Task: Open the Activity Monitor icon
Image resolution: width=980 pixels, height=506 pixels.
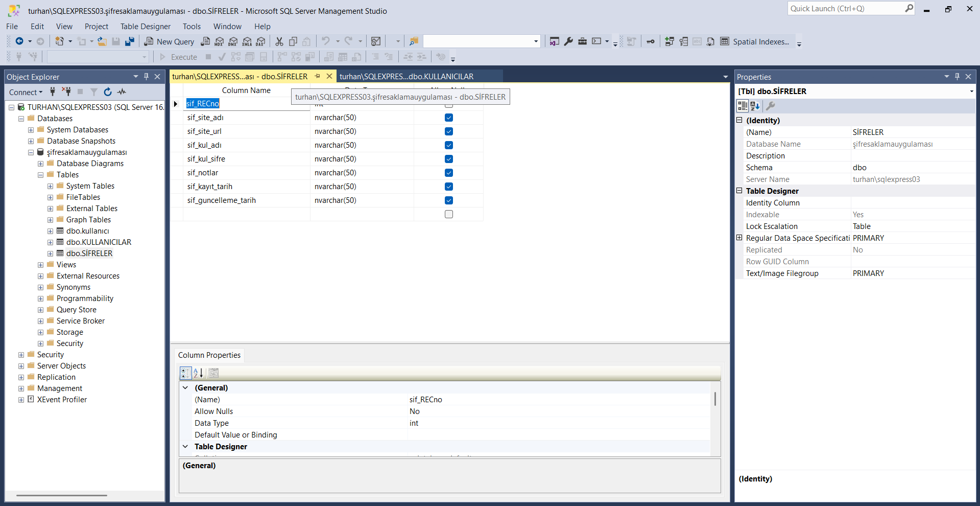Action: tap(376, 41)
